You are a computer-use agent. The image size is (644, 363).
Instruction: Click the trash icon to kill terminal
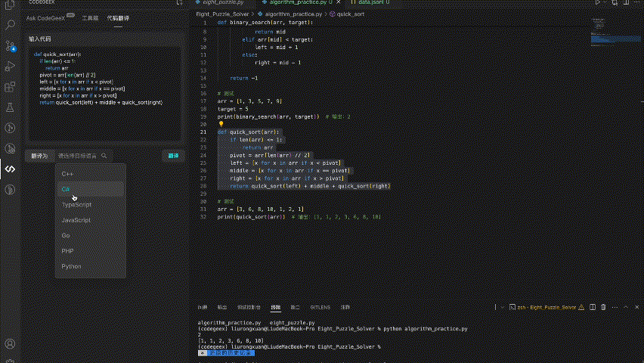pos(603,307)
